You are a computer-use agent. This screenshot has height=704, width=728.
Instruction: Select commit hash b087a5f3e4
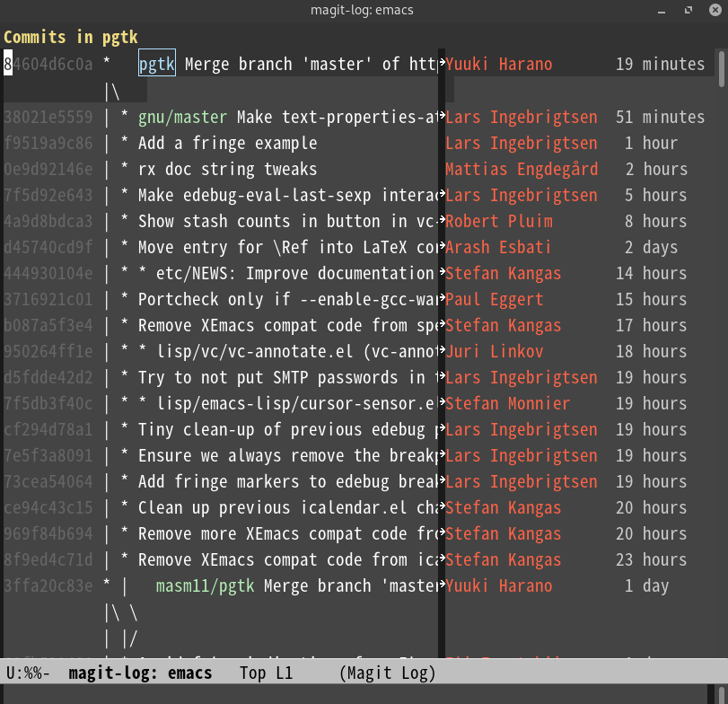(x=48, y=325)
